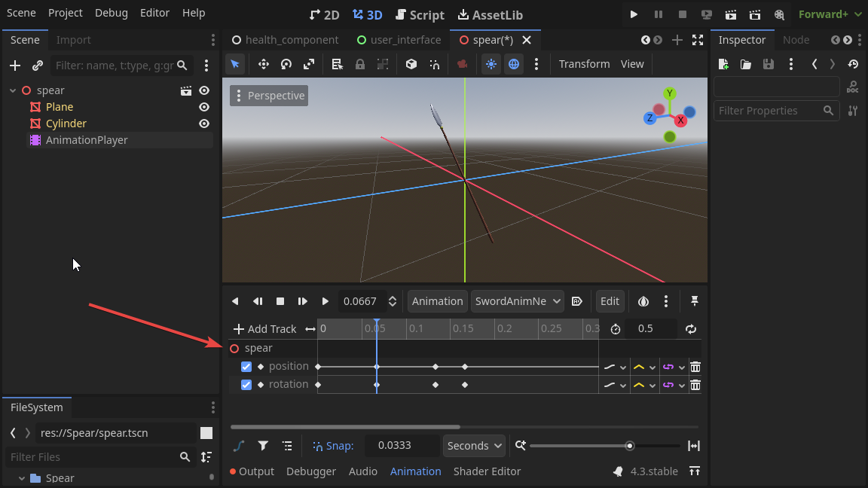Run the project with play button
The height and width of the screenshot is (488, 868).
(634, 14)
